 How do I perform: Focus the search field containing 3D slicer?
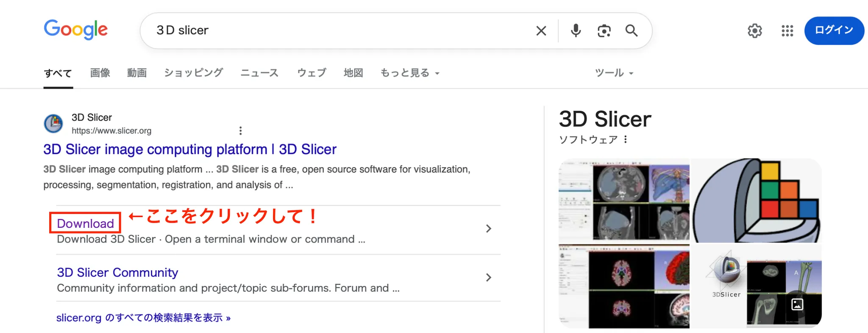pos(339,31)
